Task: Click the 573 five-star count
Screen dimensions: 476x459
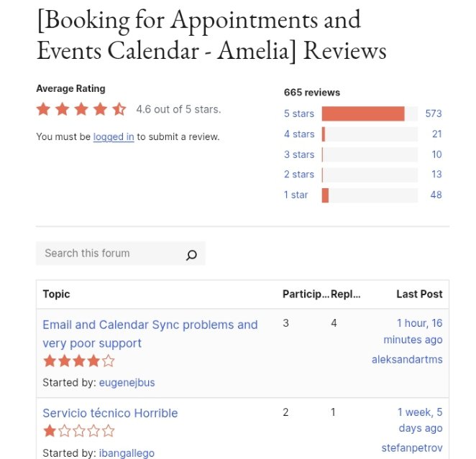Action: [x=433, y=113]
